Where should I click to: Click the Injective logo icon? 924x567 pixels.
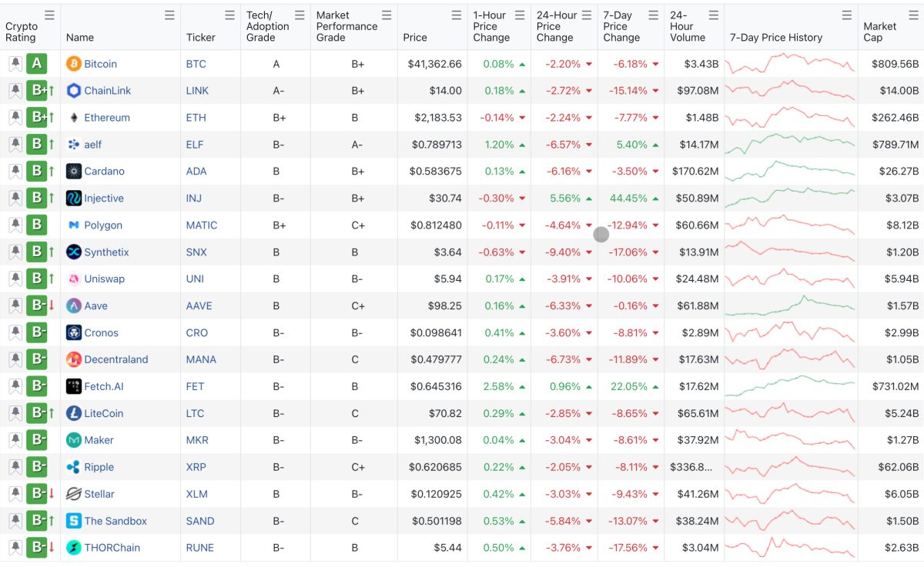(74, 198)
